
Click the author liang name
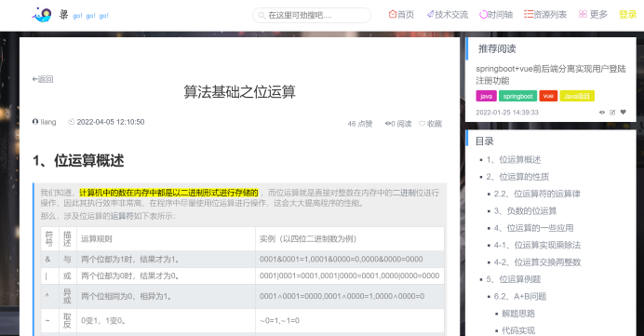(48, 122)
